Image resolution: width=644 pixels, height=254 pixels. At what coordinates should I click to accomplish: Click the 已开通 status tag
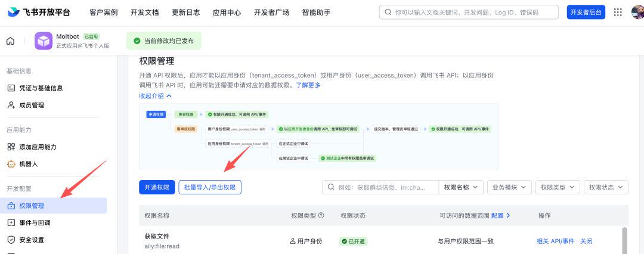tap(353, 241)
